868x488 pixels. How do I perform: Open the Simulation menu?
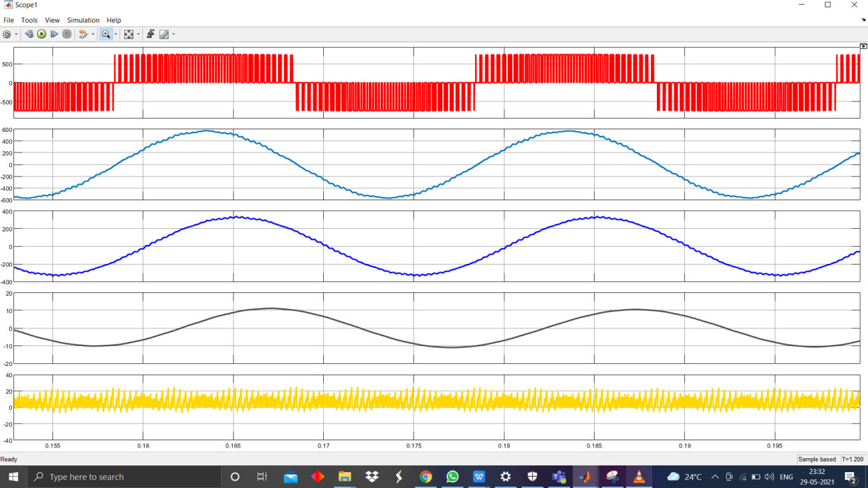(83, 21)
